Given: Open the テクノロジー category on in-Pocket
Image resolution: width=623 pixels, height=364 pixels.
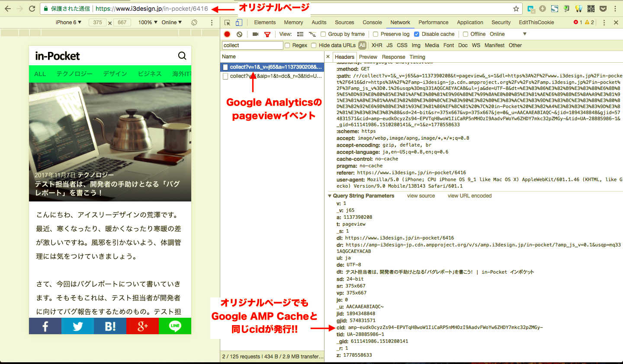Looking at the screenshot, I should [74, 74].
